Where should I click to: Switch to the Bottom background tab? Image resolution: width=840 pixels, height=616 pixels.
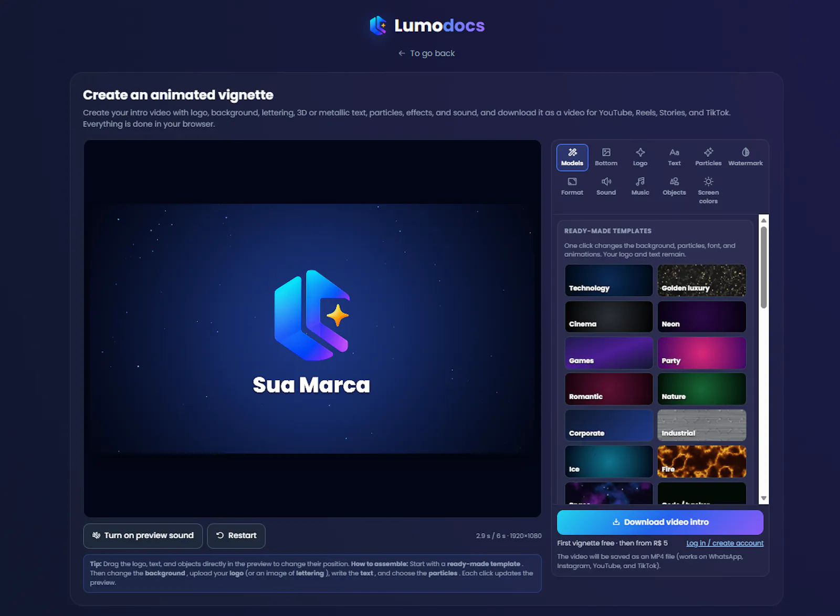606,157
